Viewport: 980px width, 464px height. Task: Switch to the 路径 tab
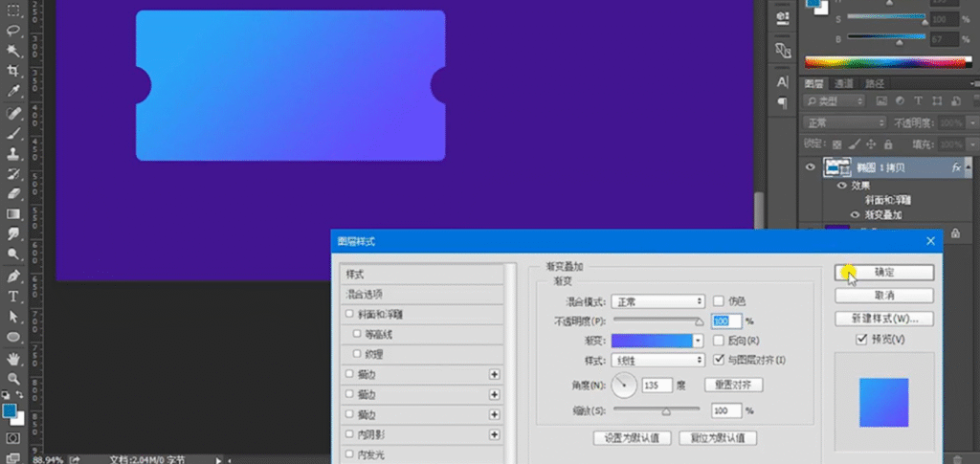point(875,83)
